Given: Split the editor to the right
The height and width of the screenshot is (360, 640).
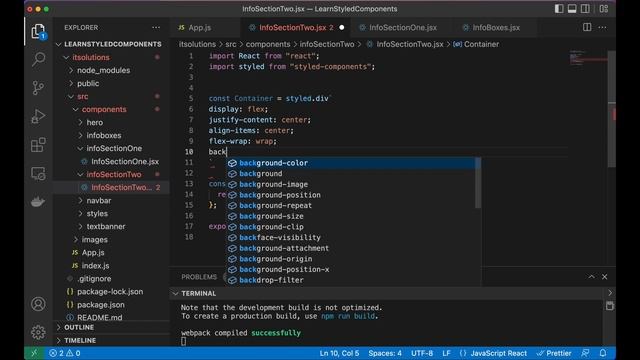Looking at the screenshot, I should pyautogui.click(x=587, y=27).
